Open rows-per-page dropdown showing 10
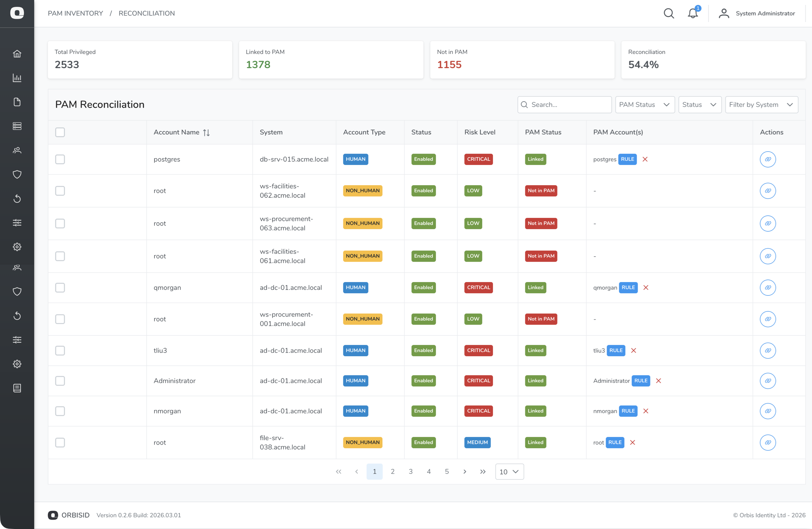 point(509,472)
